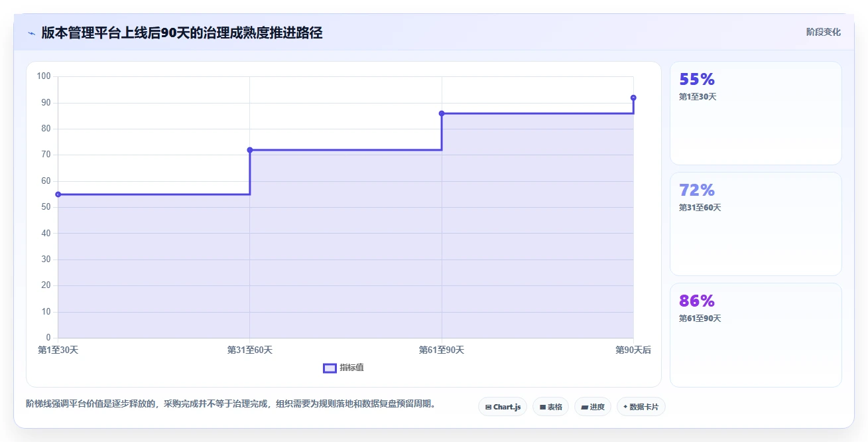Click the 72% figure in the second card
Screen dimensions: 868x442
[x=697, y=190]
